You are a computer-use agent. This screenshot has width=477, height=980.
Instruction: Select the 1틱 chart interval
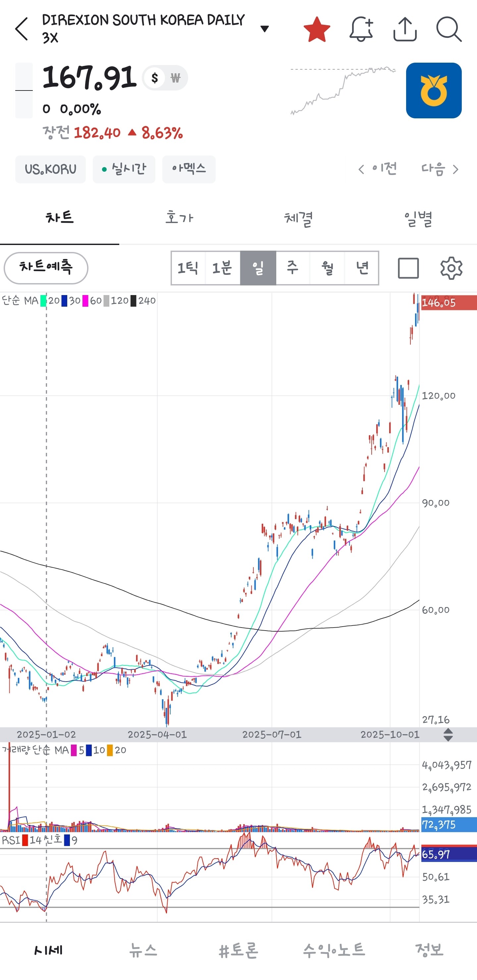[x=188, y=268]
